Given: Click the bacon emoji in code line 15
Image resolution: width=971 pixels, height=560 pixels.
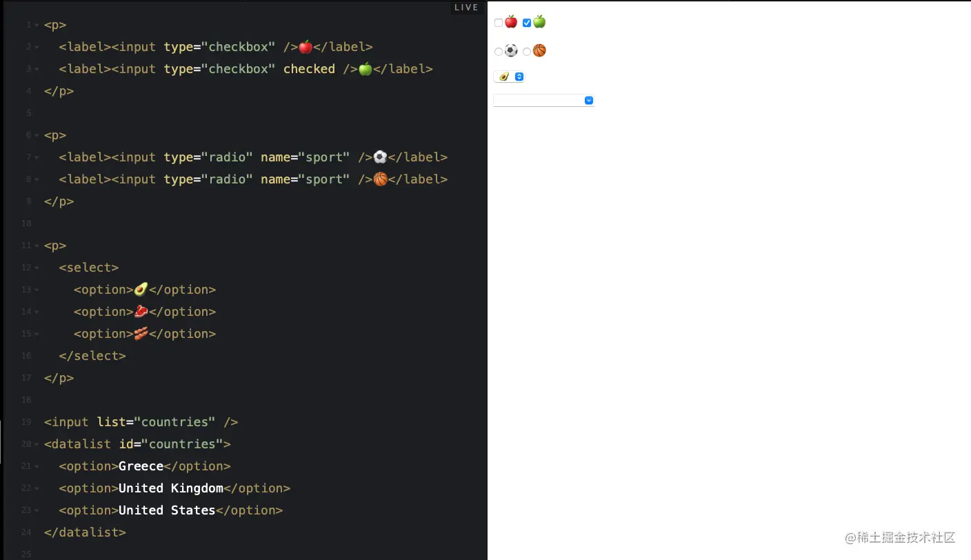Looking at the screenshot, I should [x=141, y=334].
